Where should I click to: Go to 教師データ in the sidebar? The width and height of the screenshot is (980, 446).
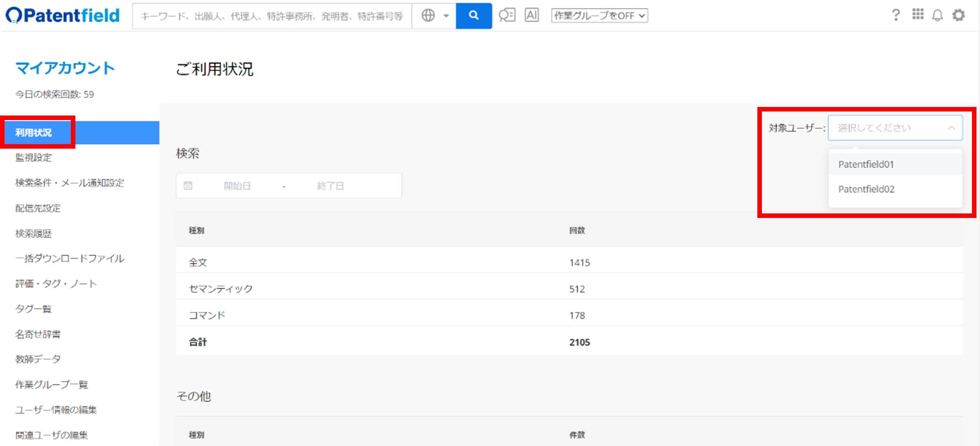click(x=38, y=360)
